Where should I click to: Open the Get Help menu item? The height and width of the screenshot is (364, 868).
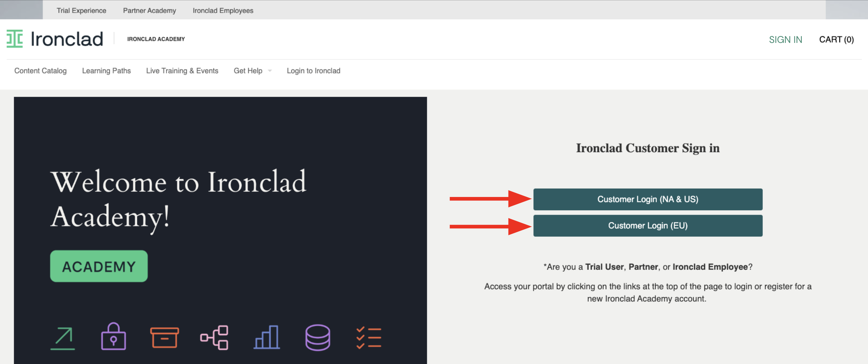248,71
